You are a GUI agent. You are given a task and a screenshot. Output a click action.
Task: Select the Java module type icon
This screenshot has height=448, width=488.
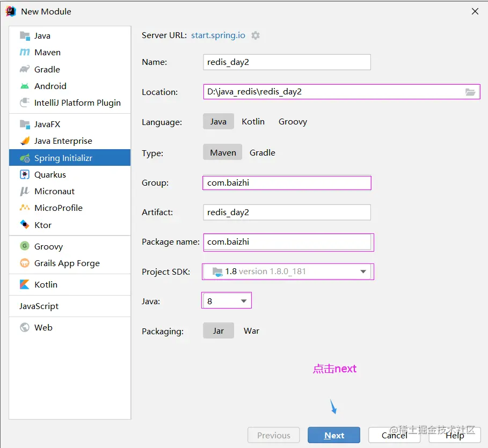pyautogui.click(x=25, y=36)
